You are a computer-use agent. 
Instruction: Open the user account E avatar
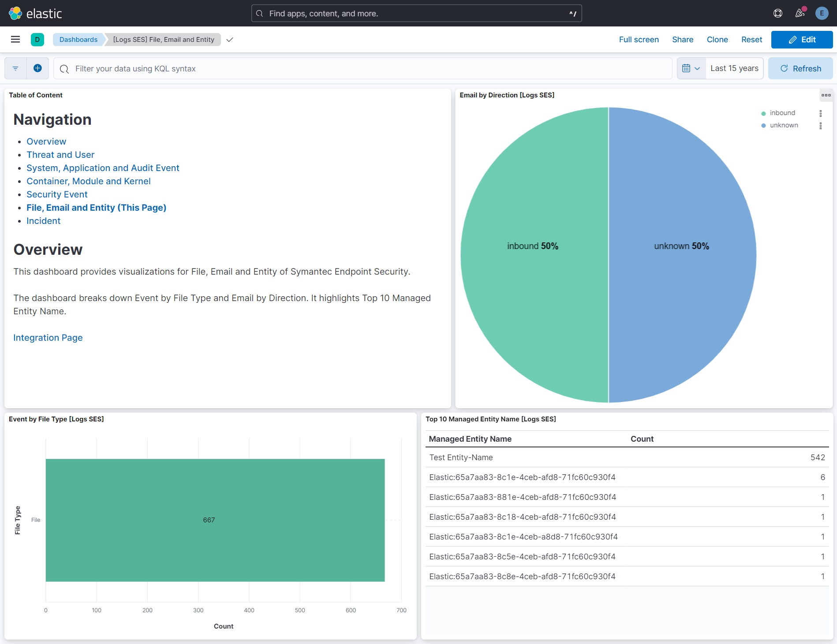822,13
